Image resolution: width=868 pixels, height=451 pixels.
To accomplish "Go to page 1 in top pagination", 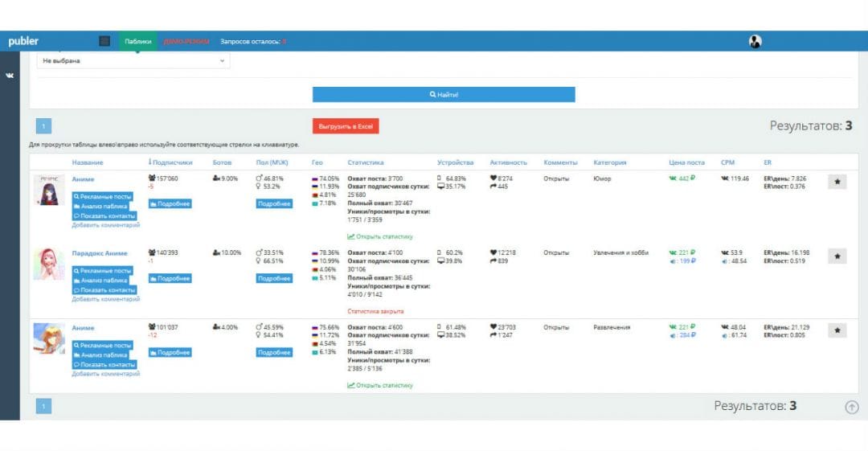I will [x=43, y=126].
